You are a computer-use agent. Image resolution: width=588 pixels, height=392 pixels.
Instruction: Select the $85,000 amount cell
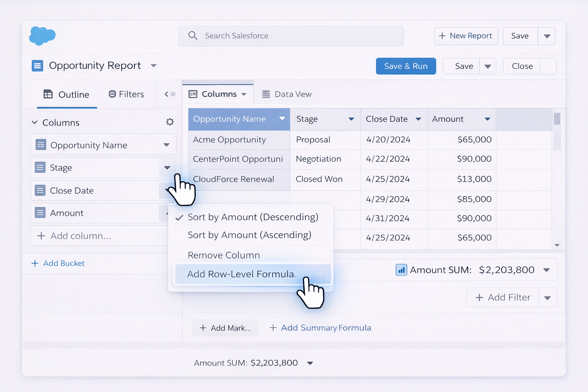coord(462,199)
